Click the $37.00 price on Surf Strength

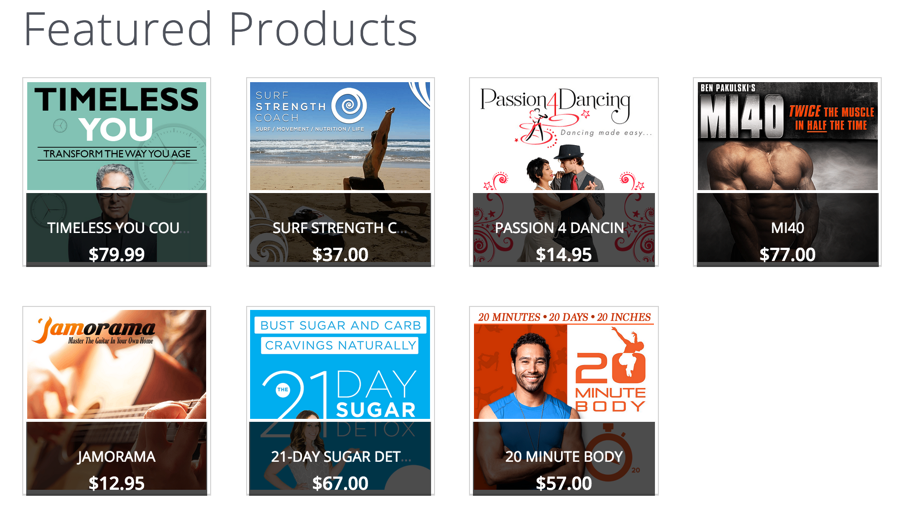point(340,255)
